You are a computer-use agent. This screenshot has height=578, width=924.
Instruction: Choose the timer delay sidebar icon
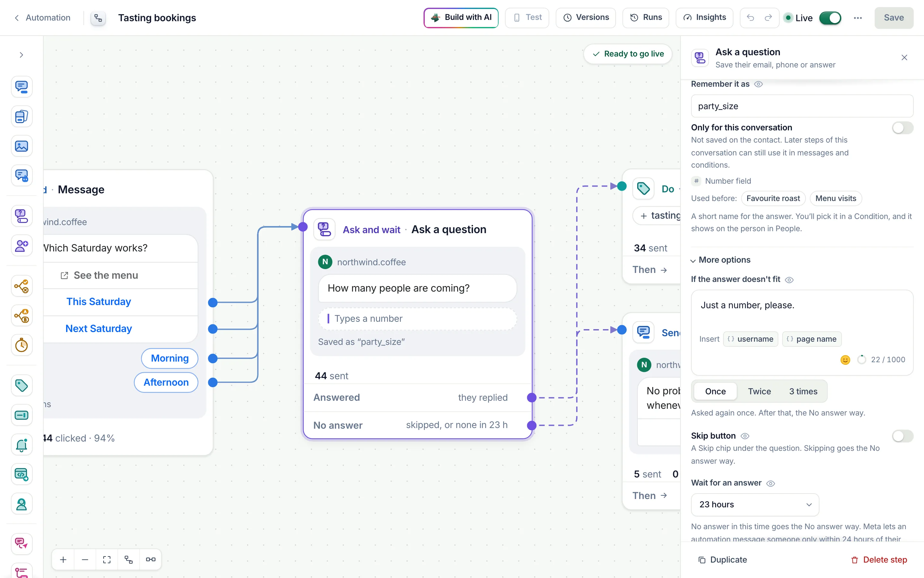tap(21, 345)
